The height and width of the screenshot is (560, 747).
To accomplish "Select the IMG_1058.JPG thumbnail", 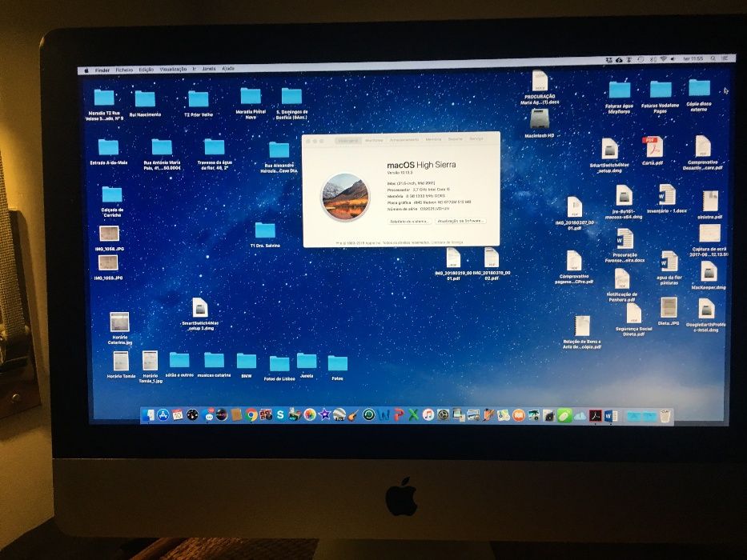I will tap(109, 238).
